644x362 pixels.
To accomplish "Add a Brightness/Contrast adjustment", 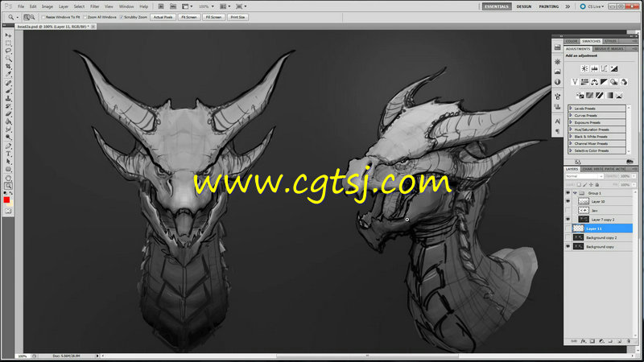I will click(584, 68).
